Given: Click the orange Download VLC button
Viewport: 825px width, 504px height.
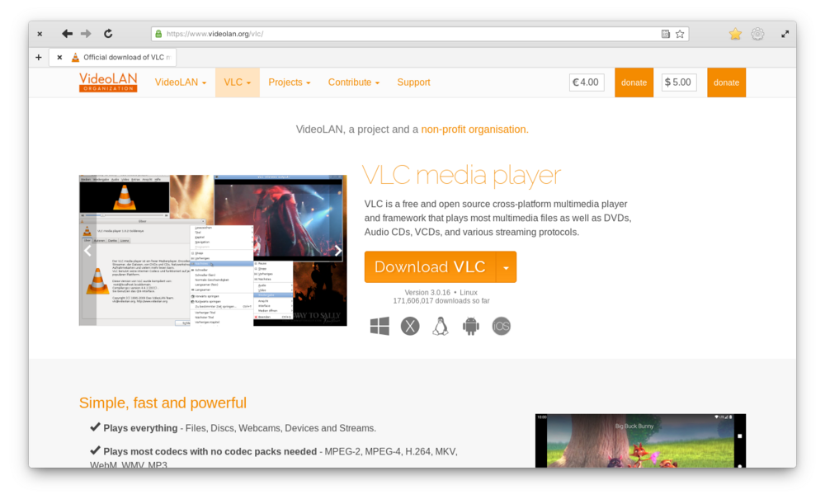Looking at the screenshot, I should pyautogui.click(x=429, y=266).
